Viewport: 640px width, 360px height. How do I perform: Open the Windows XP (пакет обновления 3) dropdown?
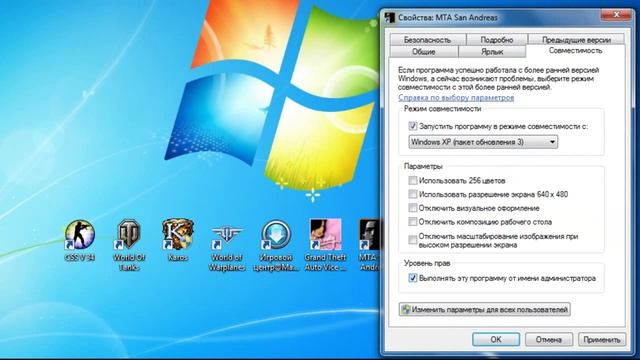(483, 142)
